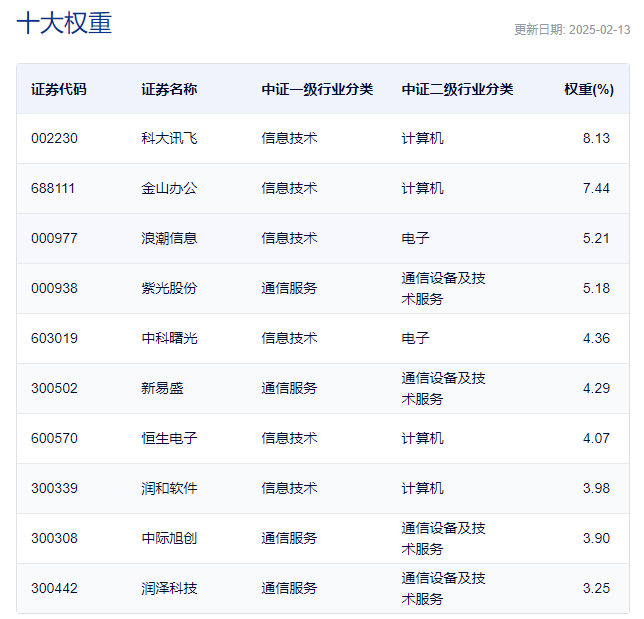Select the name 润泽科技

169,588
